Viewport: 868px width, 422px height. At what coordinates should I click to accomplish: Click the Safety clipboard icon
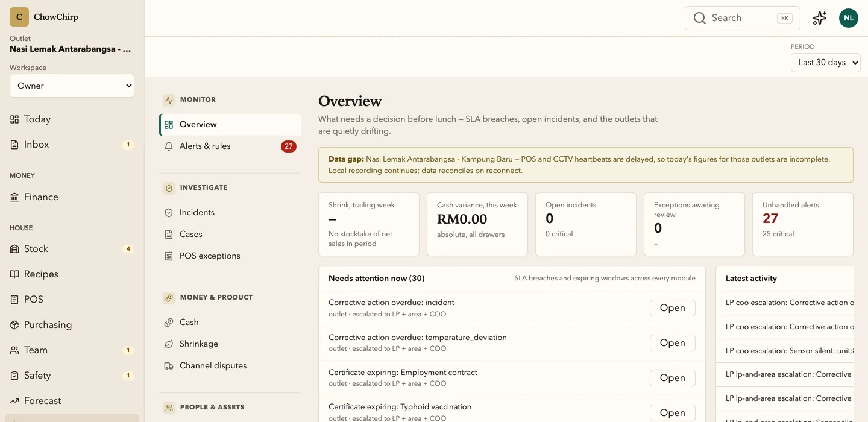click(x=14, y=376)
